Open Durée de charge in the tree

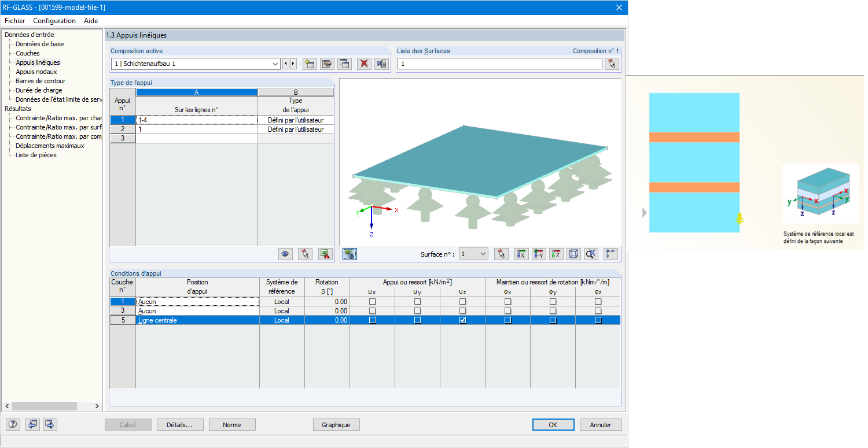pyautogui.click(x=39, y=90)
